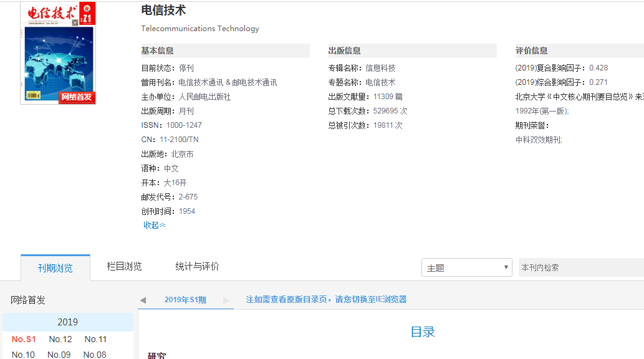This screenshot has height=359, width=644.
Task: Select issue No.08
Action: 95,355
